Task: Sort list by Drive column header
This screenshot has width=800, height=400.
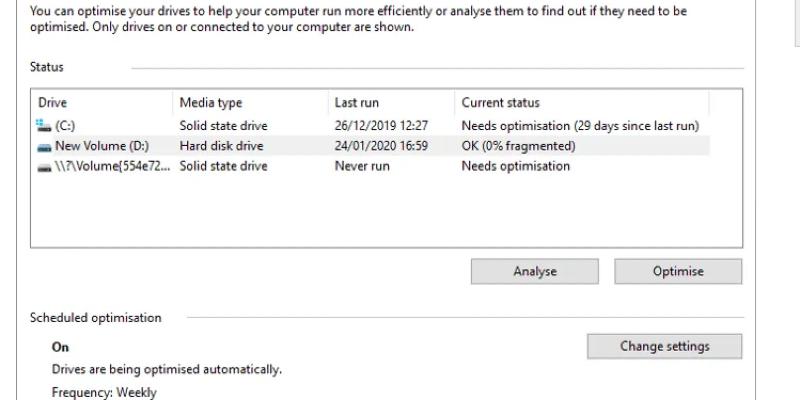Action: 102,103
